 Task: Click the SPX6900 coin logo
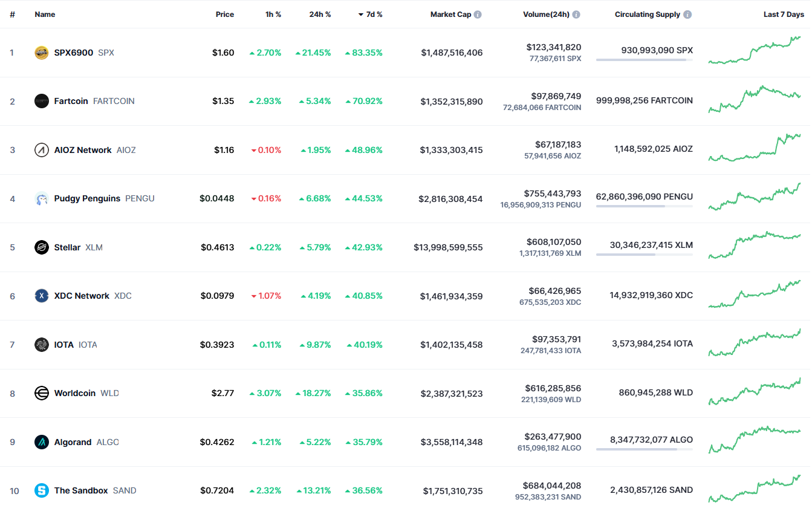[42, 53]
